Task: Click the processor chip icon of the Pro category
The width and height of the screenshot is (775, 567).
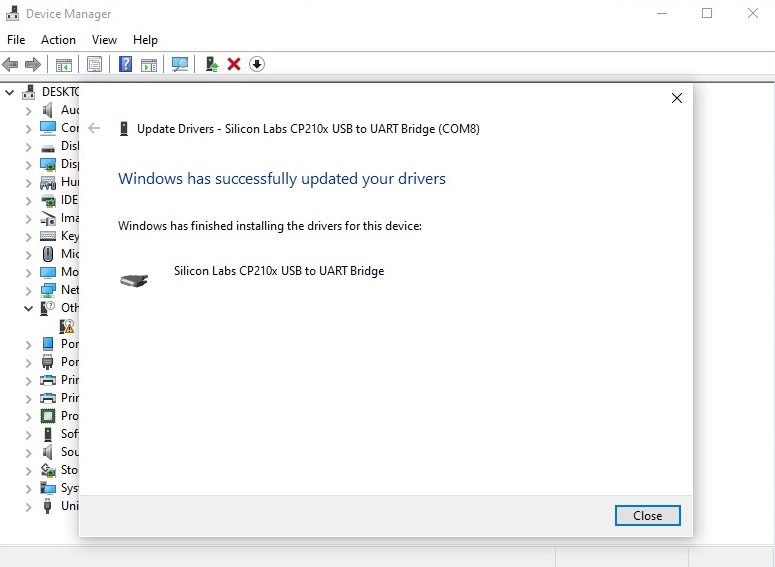Action: click(48, 416)
